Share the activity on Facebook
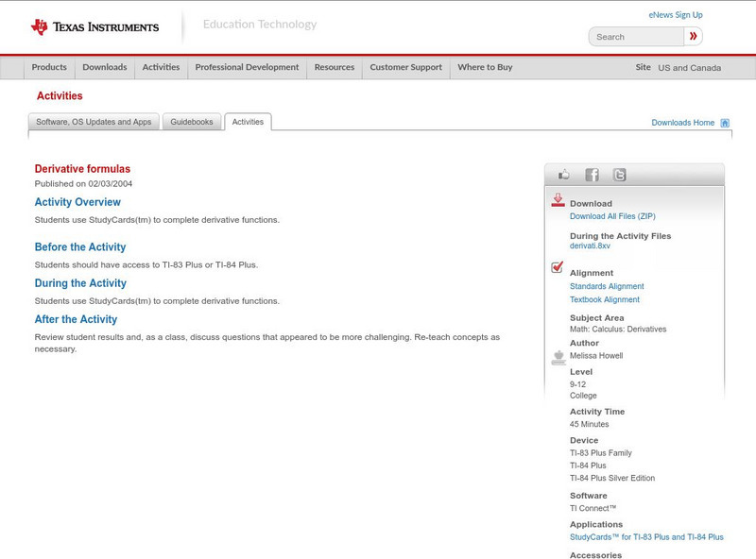This screenshot has width=756, height=559. click(x=592, y=174)
